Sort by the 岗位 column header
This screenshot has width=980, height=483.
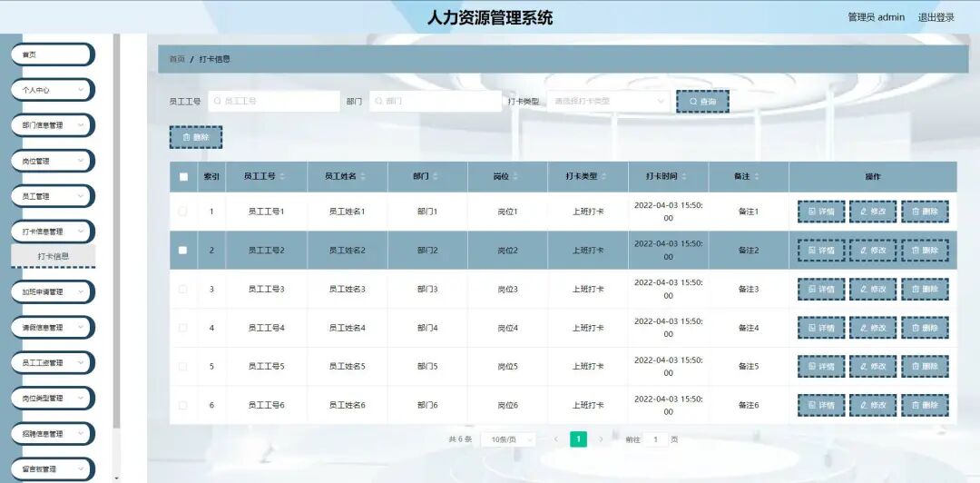pos(515,176)
